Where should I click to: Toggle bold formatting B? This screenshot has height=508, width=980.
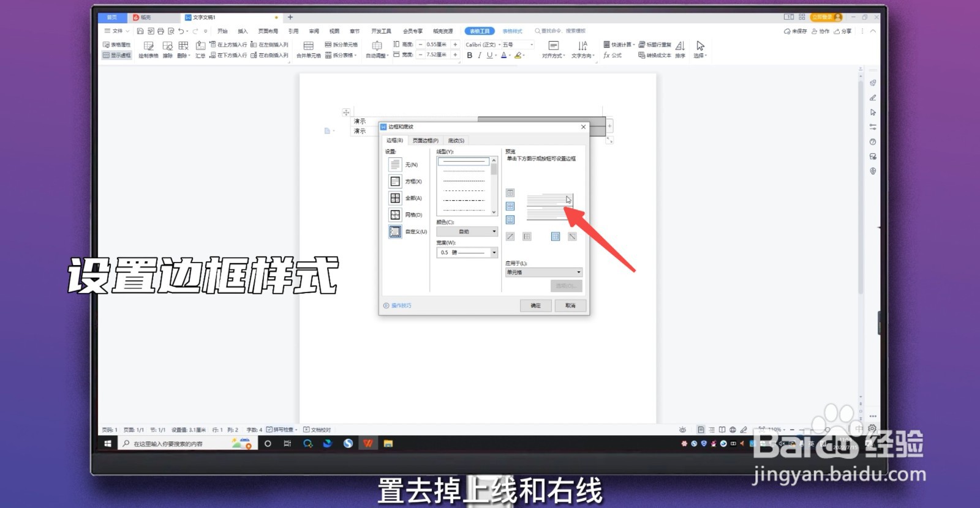[470, 55]
